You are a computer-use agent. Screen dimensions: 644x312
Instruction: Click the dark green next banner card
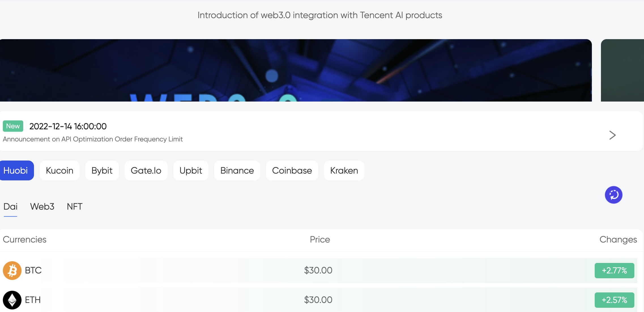(622, 70)
